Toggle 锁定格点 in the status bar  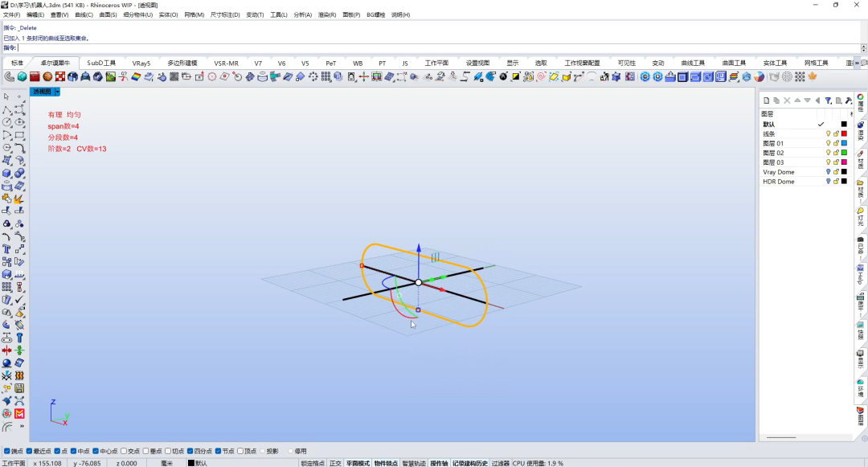click(x=313, y=463)
